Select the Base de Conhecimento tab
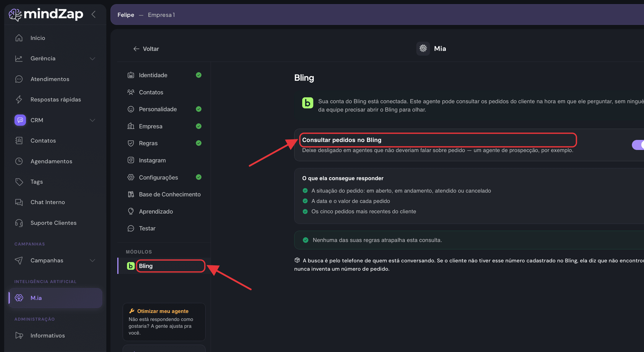The width and height of the screenshot is (644, 352). [x=164, y=194]
